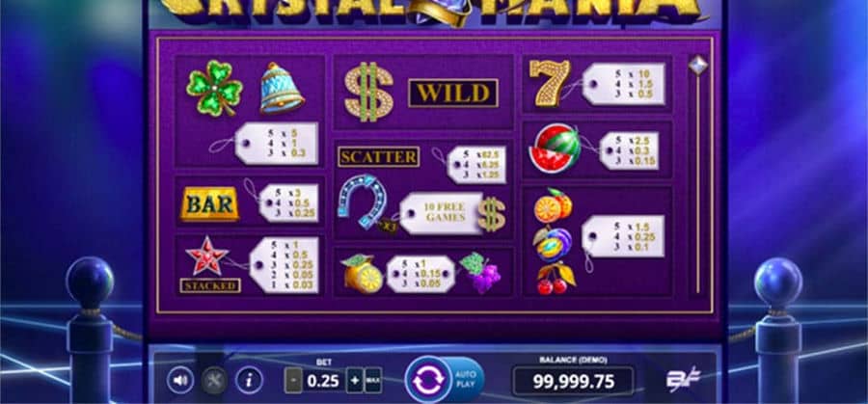Image resolution: width=868 pixels, height=404 pixels.
Task: Click the watermelon symbol
Action: click(555, 148)
